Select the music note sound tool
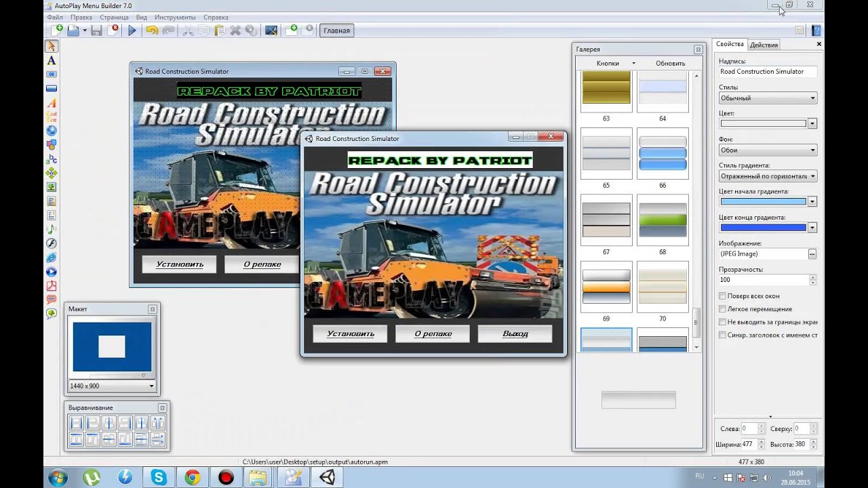The height and width of the screenshot is (488, 868). 51,229
